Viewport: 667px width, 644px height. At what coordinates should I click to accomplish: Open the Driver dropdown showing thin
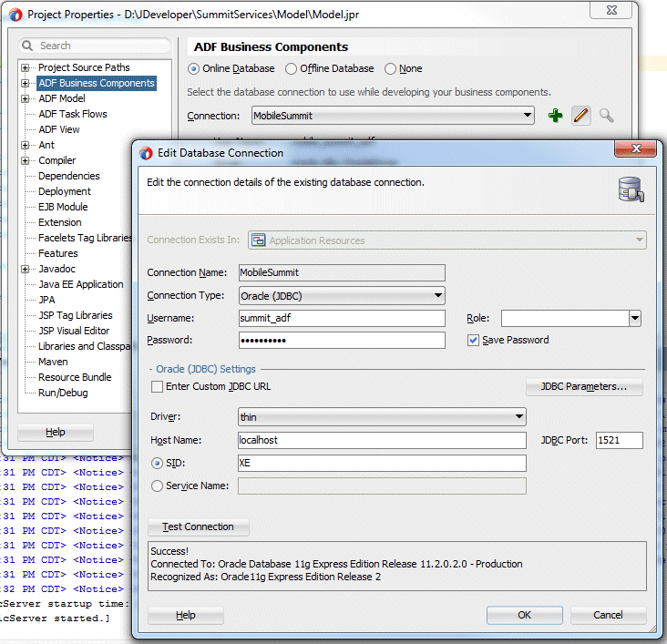pos(382,417)
